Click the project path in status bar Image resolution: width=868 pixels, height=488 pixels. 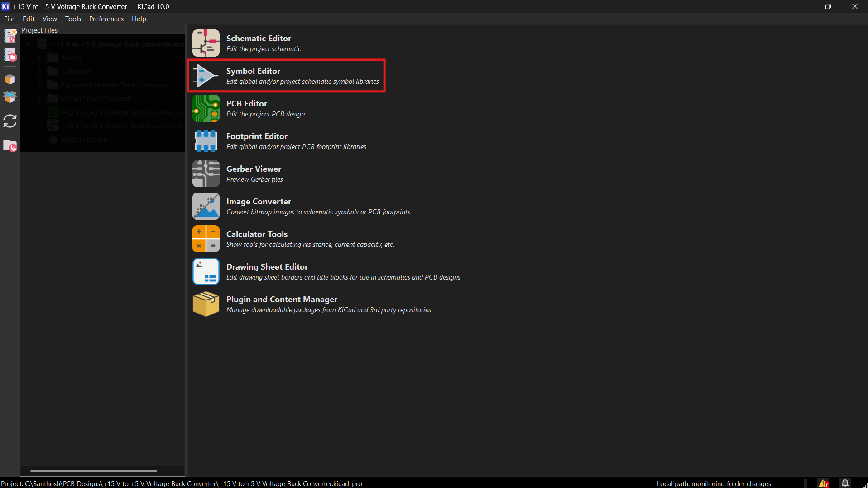pyautogui.click(x=182, y=483)
